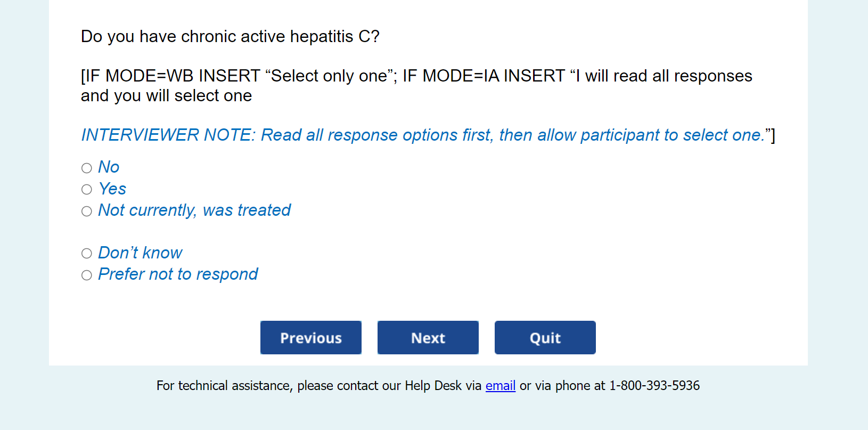868x430 pixels.
Task: Click the "No" answer label text
Action: 109,167
